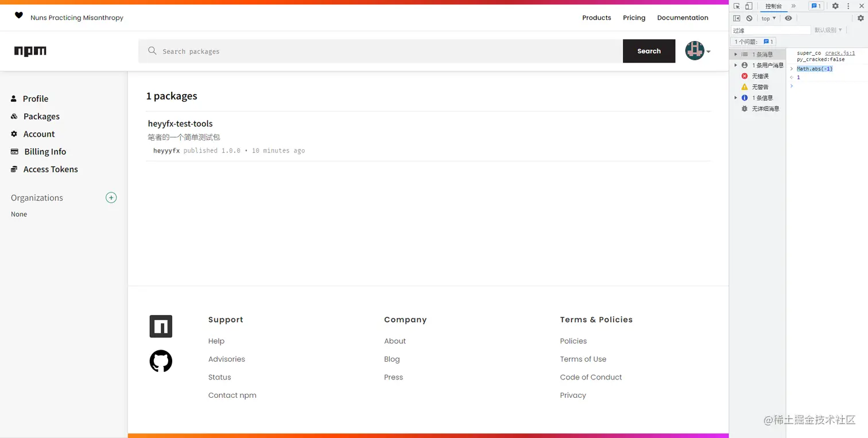
Task: Open the Billing Info sidebar item
Action: (x=45, y=152)
